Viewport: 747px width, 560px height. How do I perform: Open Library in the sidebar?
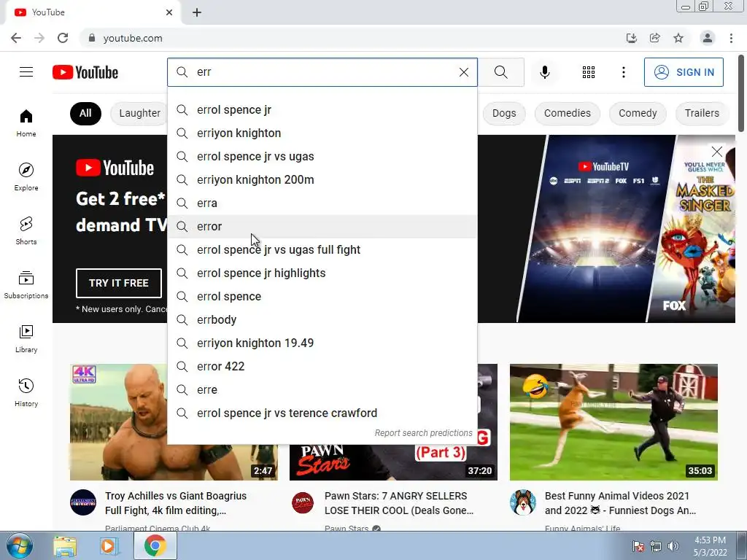(26, 338)
